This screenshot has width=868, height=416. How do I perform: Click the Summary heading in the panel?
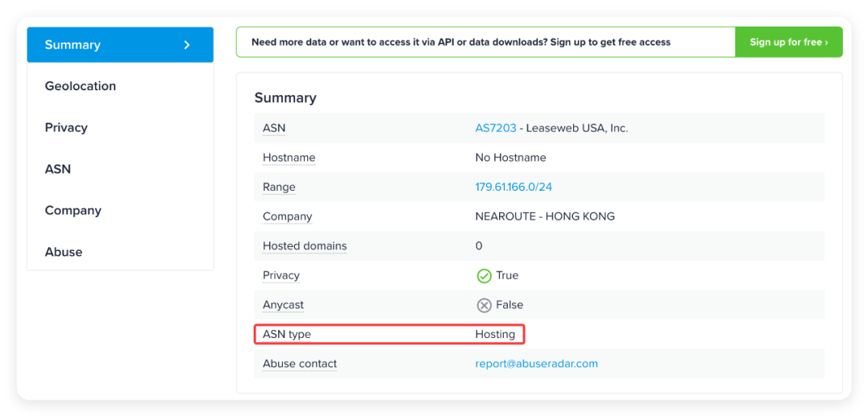point(285,98)
